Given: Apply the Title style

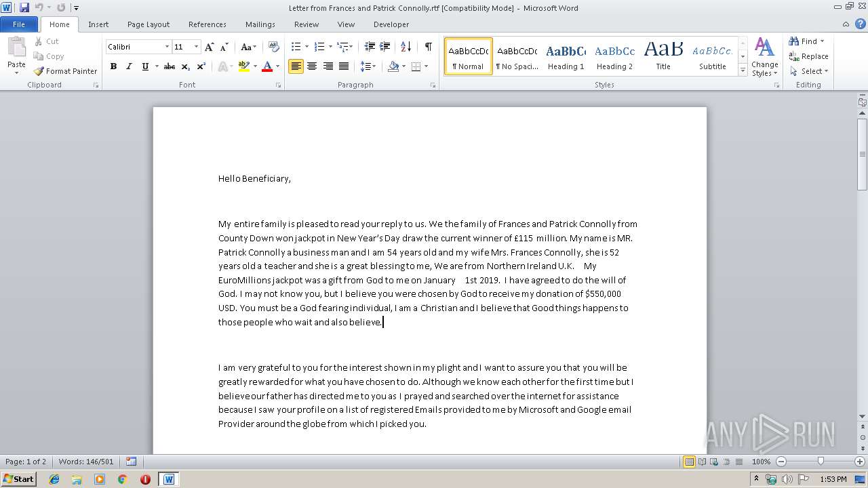Looking at the screenshot, I should click(x=663, y=56).
